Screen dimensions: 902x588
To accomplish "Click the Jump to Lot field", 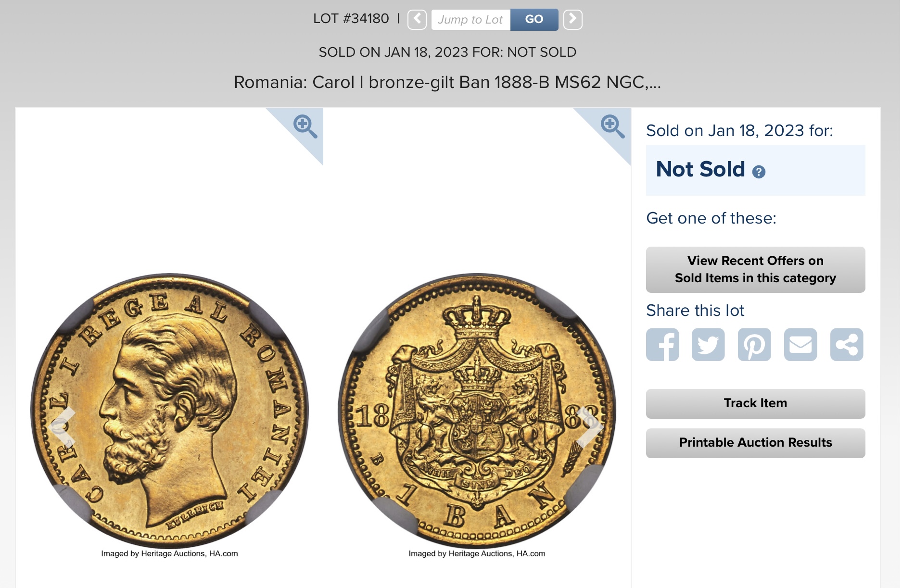I will pos(470,20).
